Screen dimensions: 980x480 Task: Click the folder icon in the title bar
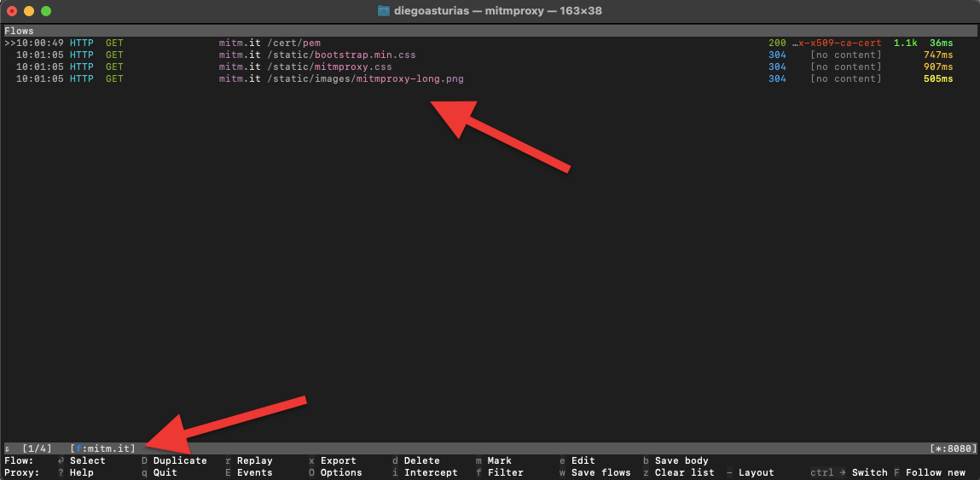tap(384, 11)
